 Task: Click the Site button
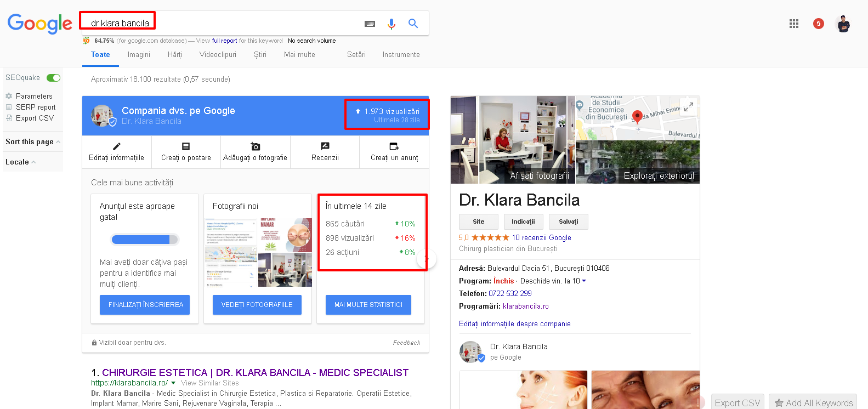pos(479,221)
